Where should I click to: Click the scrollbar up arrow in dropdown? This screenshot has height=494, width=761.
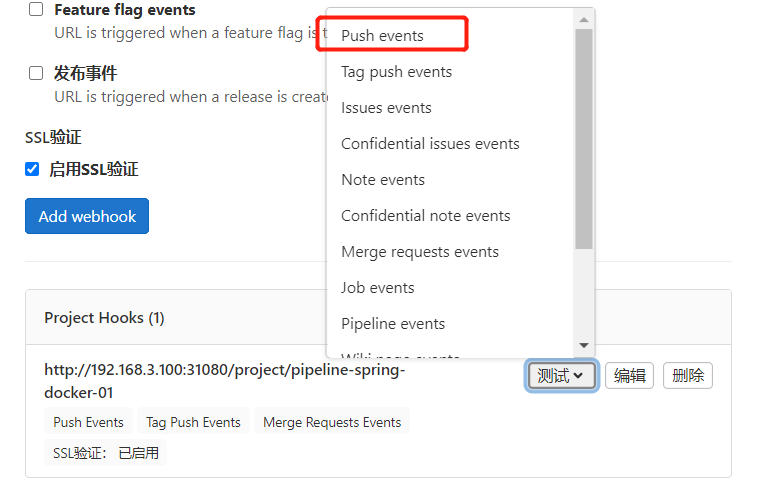point(584,20)
